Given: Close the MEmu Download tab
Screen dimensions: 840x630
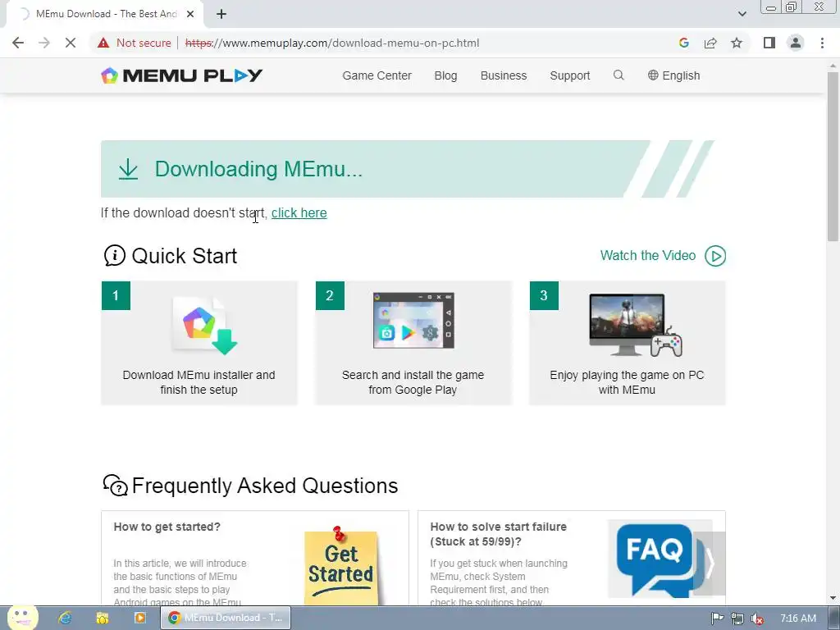Looking at the screenshot, I should coord(190,14).
